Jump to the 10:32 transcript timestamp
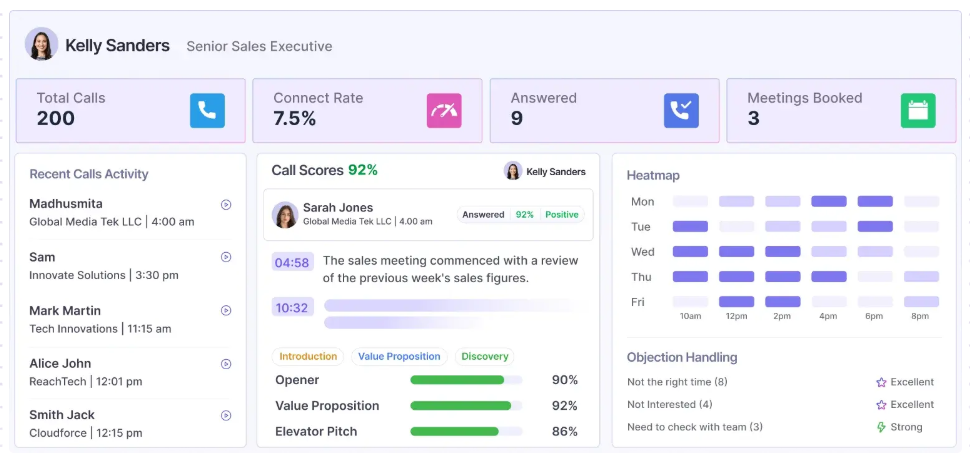The height and width of the screenshot is (455, 970). click(x=292, y=307)
